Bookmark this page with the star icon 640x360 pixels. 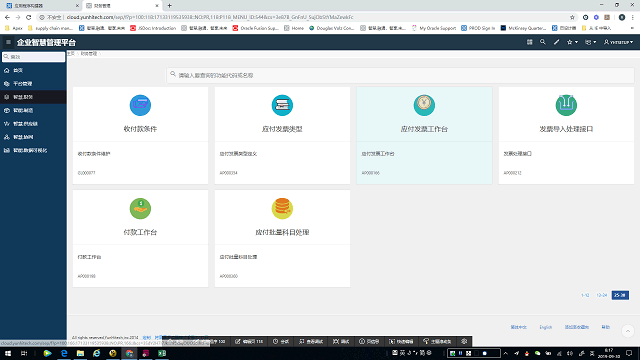pyautogui.click(x=572, y=17)
